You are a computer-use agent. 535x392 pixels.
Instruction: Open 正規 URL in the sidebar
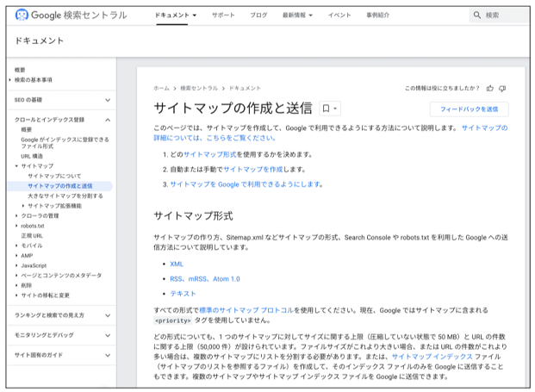32,236
